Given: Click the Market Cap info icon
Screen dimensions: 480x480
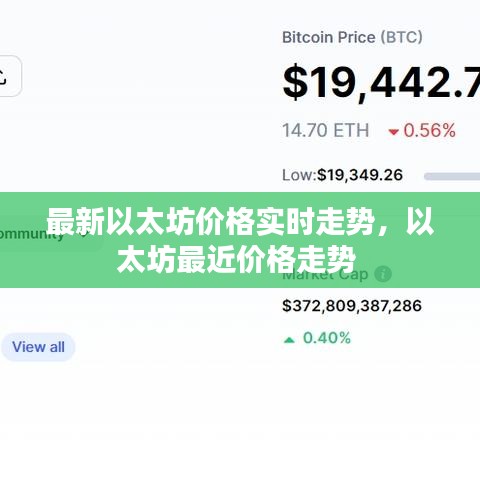Looking at the screenshot, I should (383, 274).
